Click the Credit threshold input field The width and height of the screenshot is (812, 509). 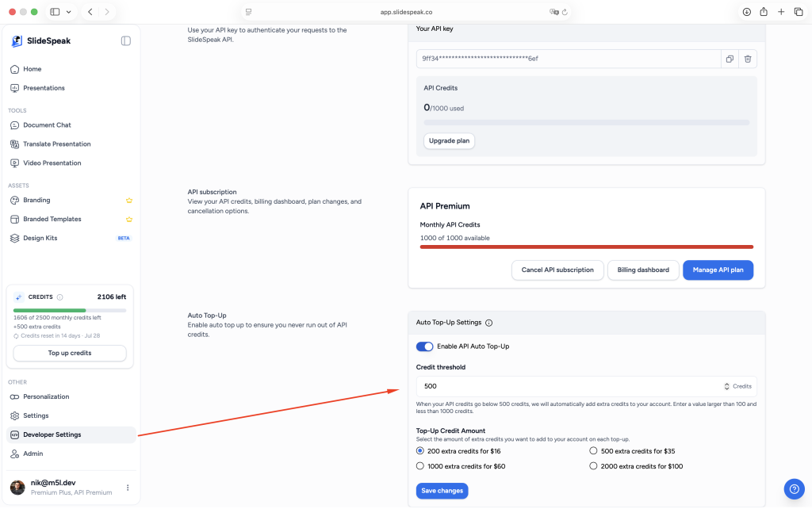click(586, 386)
